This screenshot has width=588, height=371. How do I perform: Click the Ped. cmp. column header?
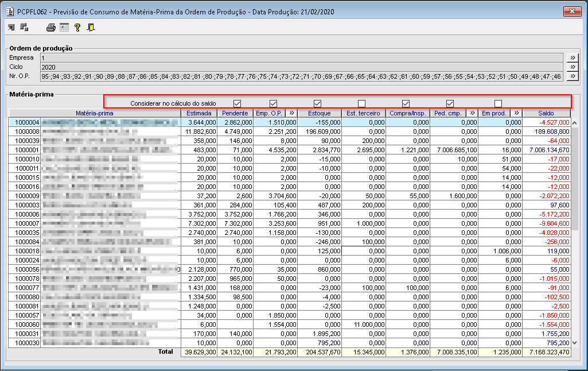(448, 113)
